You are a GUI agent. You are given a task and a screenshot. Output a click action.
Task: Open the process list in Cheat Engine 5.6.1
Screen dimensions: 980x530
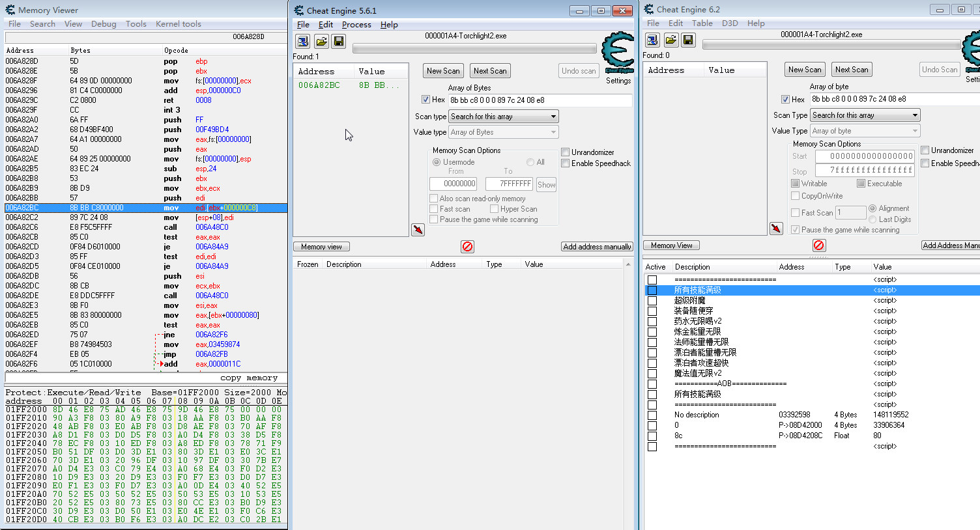302,40
